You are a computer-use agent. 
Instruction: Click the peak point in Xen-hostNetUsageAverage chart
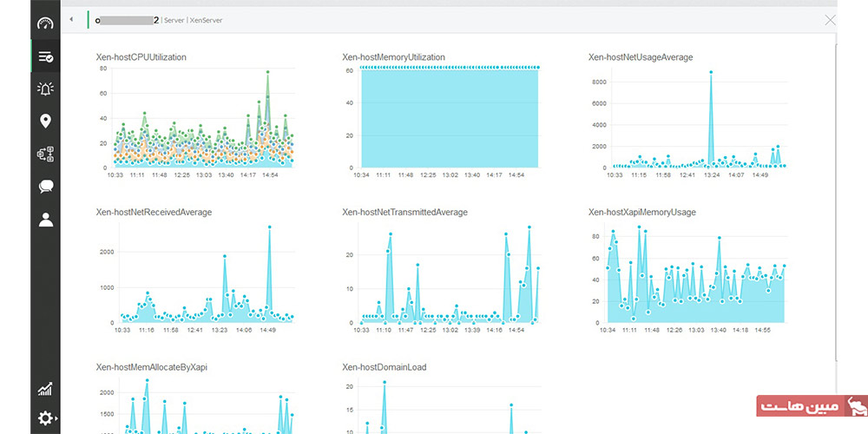(711, 72)
